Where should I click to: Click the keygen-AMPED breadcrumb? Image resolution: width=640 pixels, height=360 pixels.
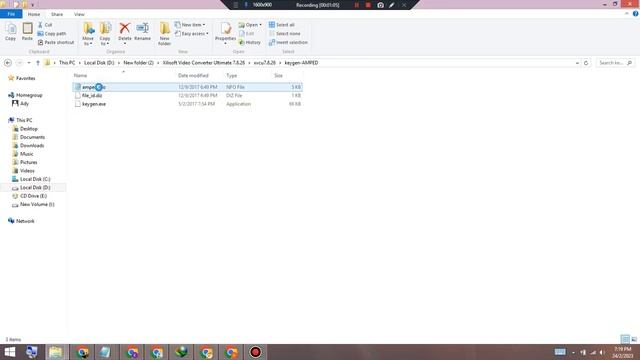pos(301,63)
